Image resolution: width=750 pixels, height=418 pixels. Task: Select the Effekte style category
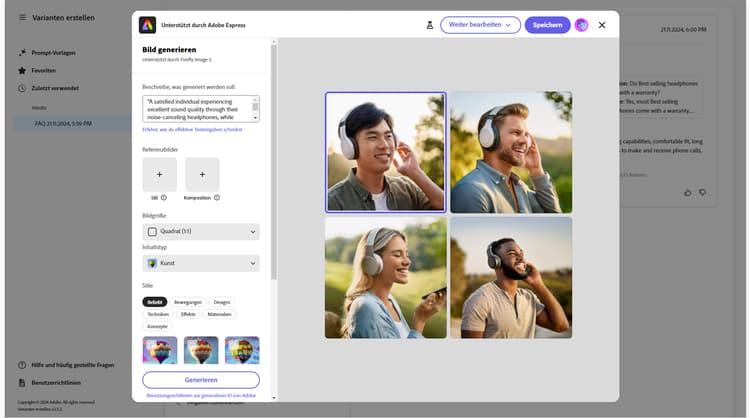188,314
